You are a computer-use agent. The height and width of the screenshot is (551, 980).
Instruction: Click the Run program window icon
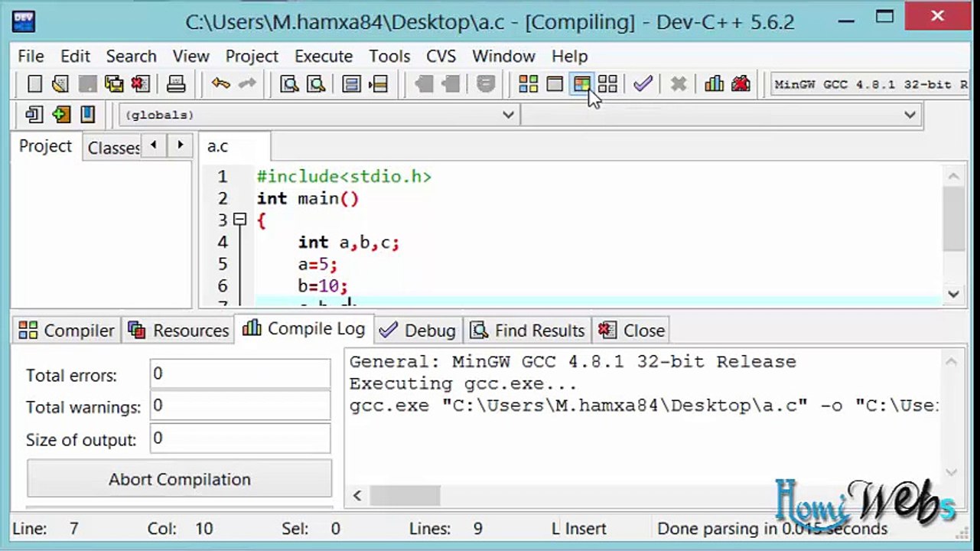pos(555,84)
